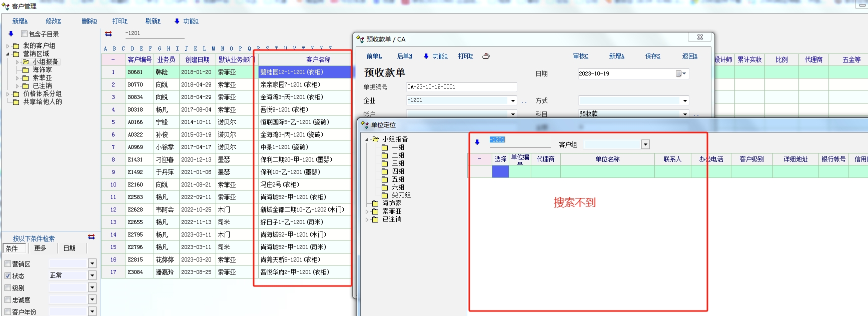Switch to the 更多 search tab
The height and width of the screenshot is (316, 868).
[x=40, y=248]
